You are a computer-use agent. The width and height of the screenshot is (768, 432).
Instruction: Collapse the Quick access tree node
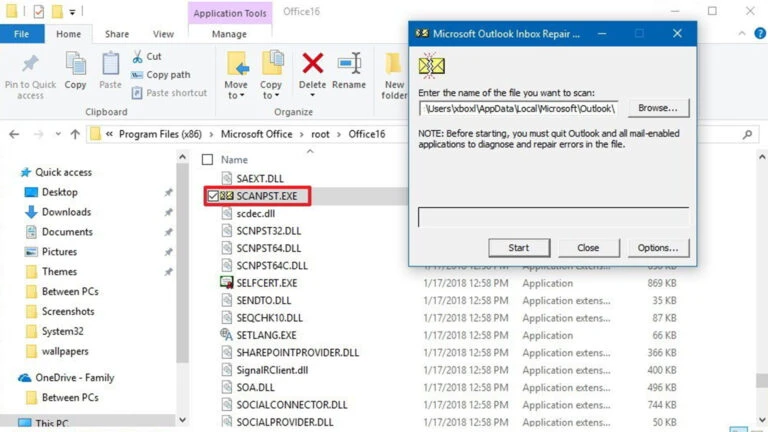pyautogui.click(x=11, y=172)
